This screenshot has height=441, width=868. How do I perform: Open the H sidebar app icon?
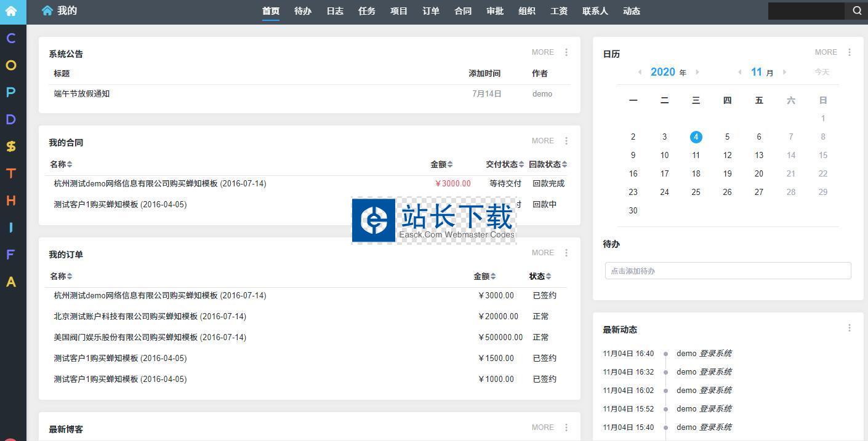tap(11, 201)
